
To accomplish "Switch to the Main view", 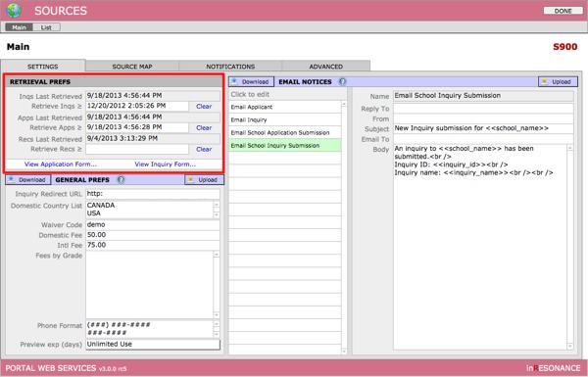I will [20, 27].
